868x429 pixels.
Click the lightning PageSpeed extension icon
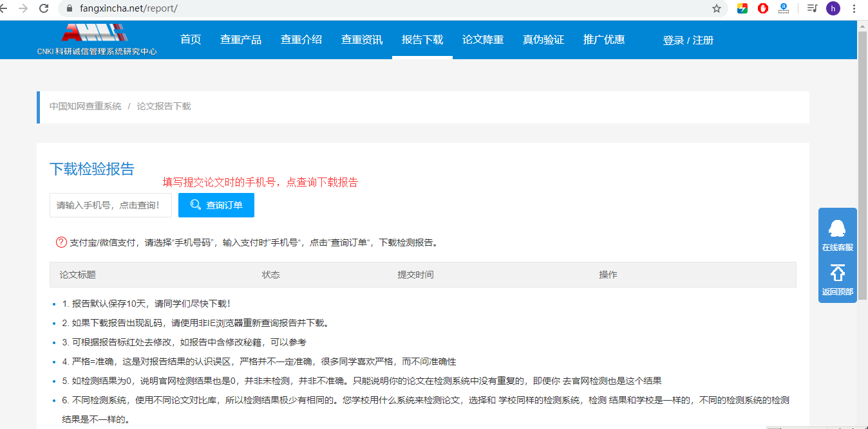click(x=742, y=10)
